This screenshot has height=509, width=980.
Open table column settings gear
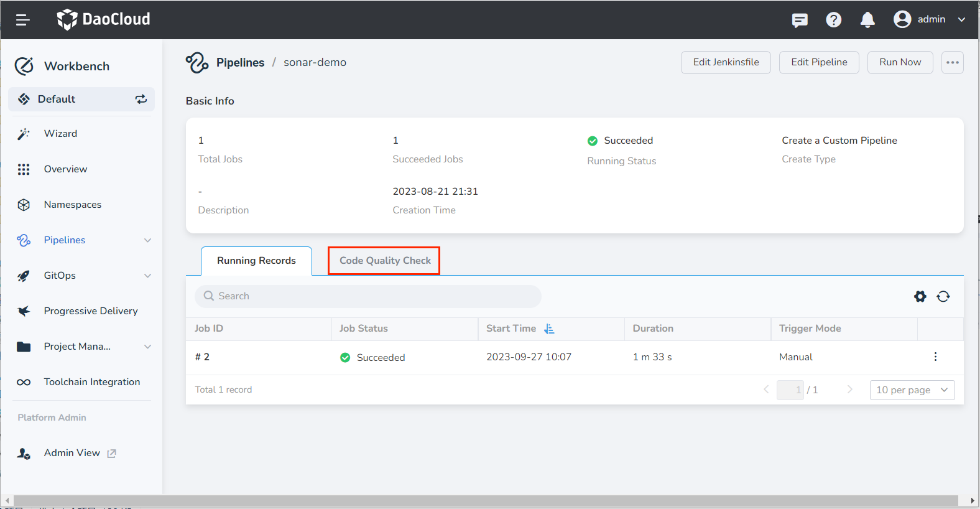point(920,296)
